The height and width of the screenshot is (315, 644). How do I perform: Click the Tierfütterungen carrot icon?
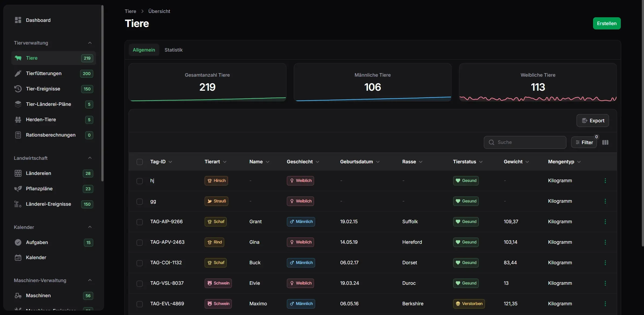tap(18, 73)
